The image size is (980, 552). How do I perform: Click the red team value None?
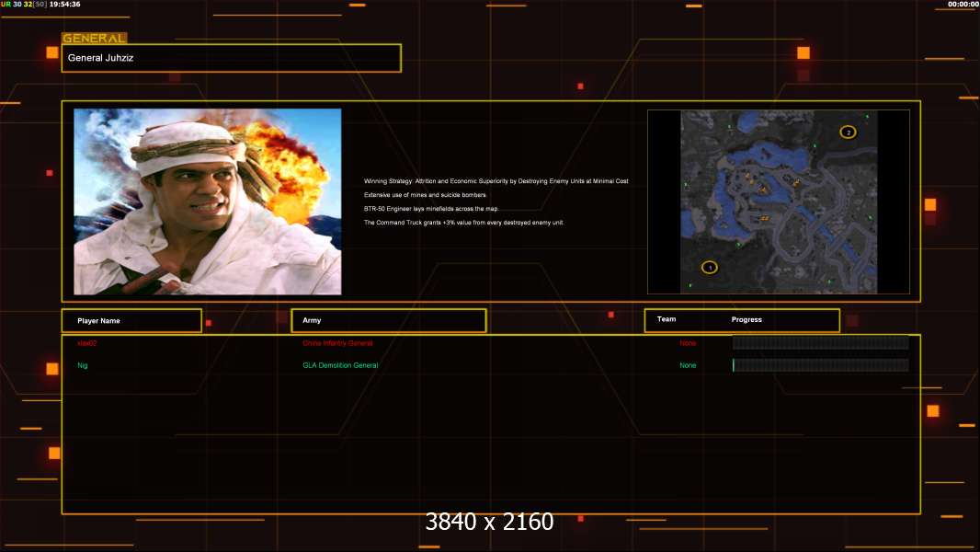pos(688,343)
